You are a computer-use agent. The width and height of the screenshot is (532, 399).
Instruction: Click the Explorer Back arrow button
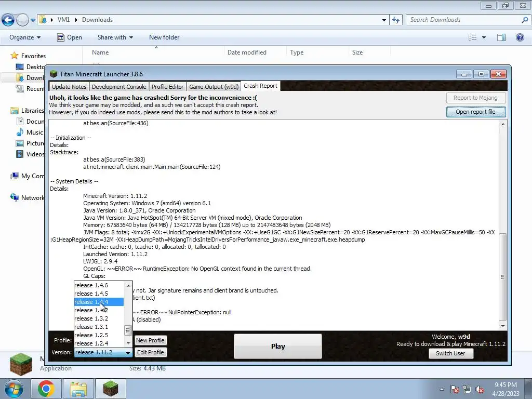[x=8, y=20]
